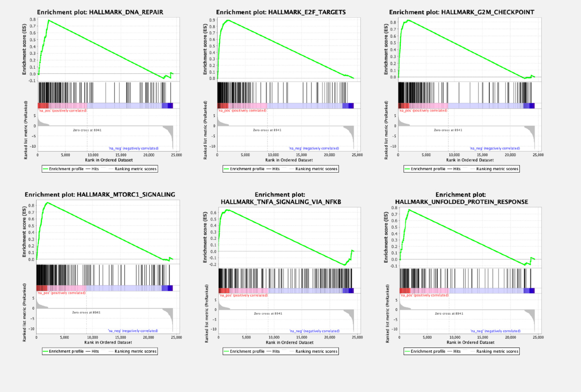Click the HALLMARK_DNA_REPAIR enrichment plot title
This screenshot has height=392, width=581.
click(x=100, y=12)
